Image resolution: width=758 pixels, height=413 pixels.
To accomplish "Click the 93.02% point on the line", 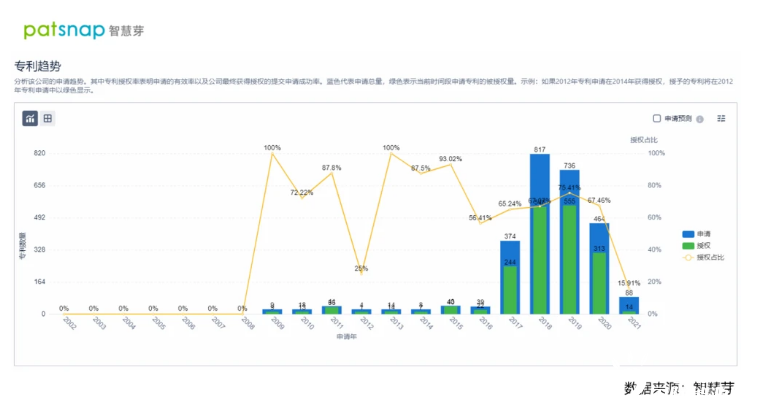I will coord(451,164).
